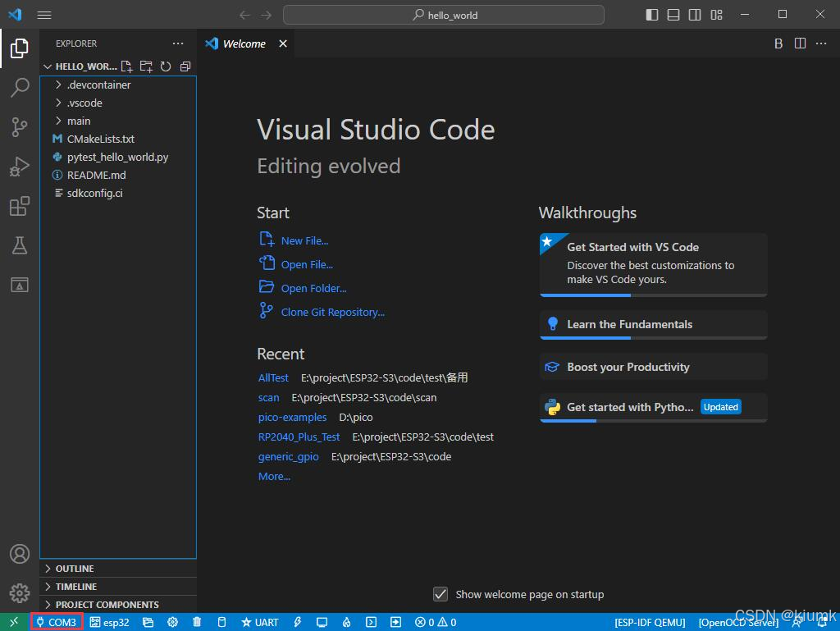This screenshot has height=631, width=840.
Task: Click the full clean trash icon in status bar
Action: click(x=197, y=622)
